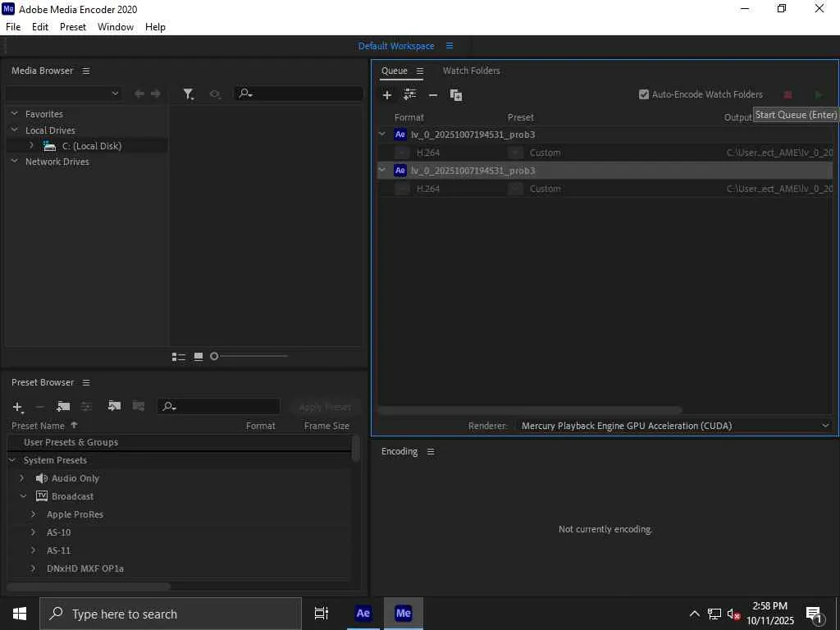Click Remove minus icon in Queue toolbar
Image resolution: width=840 pixels, height=630 pixels.
(x=433, y=95)
